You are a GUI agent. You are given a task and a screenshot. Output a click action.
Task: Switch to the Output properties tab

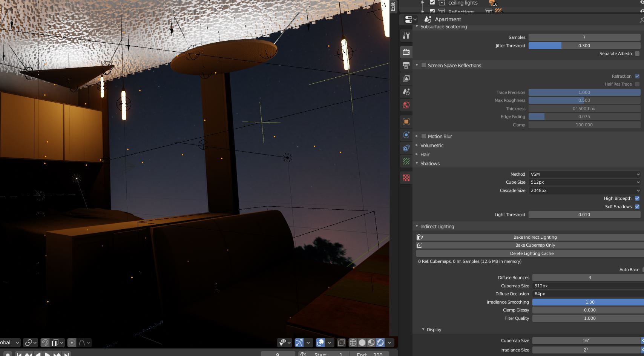[406, 66]
